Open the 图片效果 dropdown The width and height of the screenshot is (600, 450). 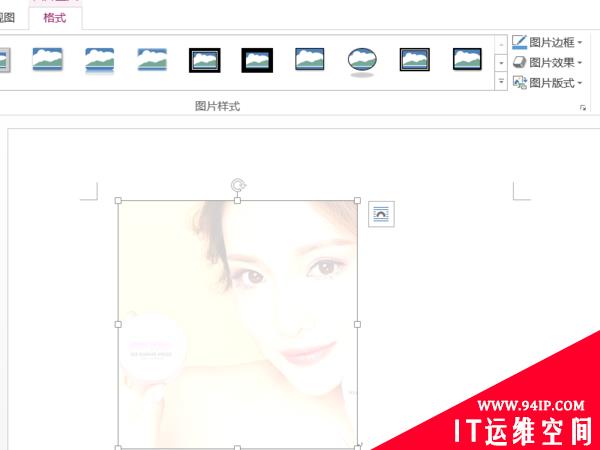(548, 62)
